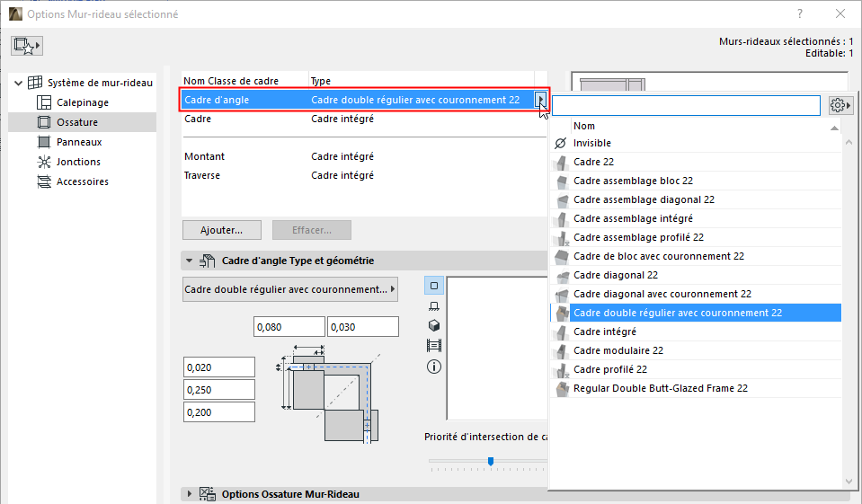The image size is (862, 504).
Task: Click the Panneaux panel icon
Action: pyautogui.click(x=44, y=142)
